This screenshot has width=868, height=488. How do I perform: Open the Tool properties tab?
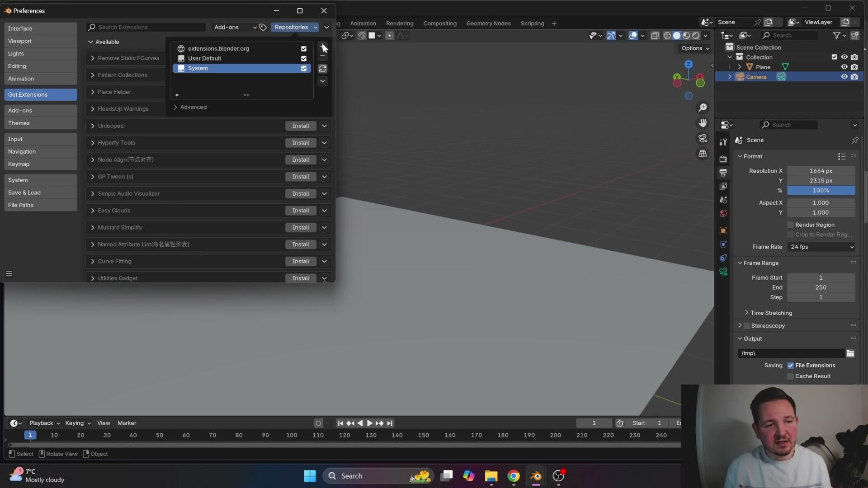click(x=723, y=142)
